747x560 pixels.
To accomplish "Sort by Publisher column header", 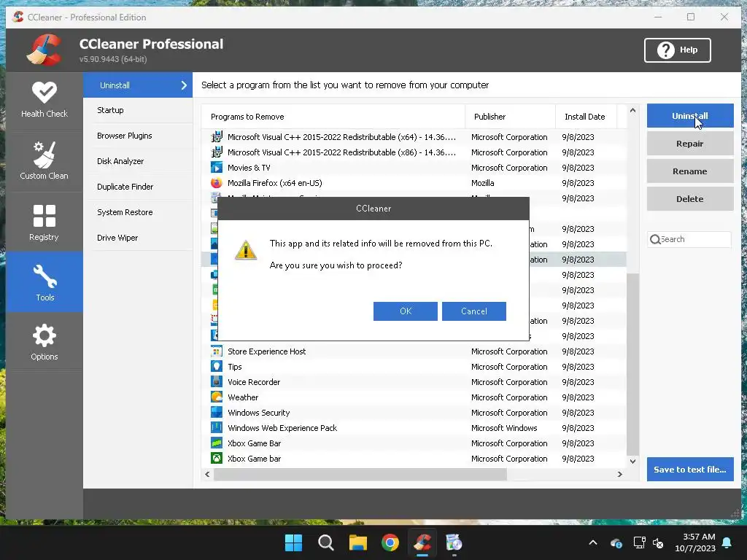I will click(510, 117).
